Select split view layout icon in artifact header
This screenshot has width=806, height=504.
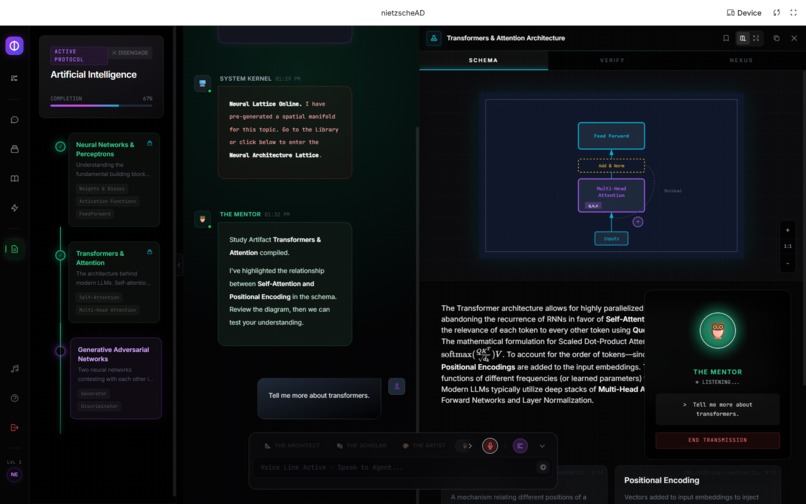[x=742, y=38]
